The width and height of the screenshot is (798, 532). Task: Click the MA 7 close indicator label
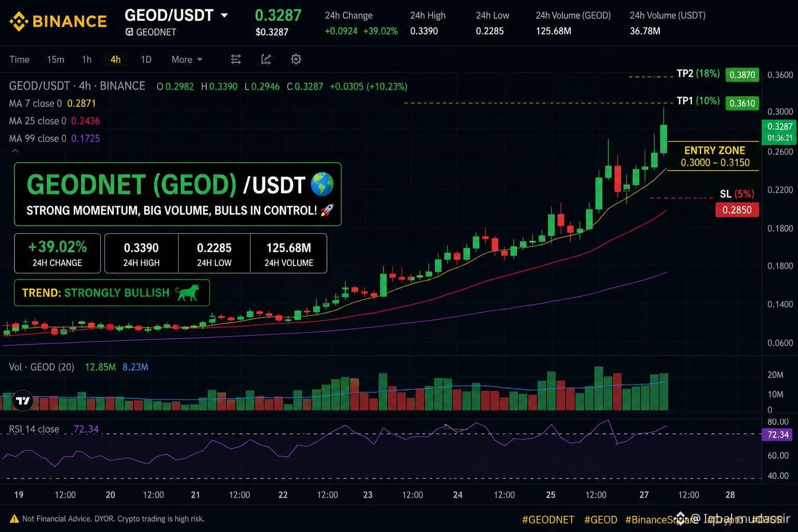pos(35,103)
